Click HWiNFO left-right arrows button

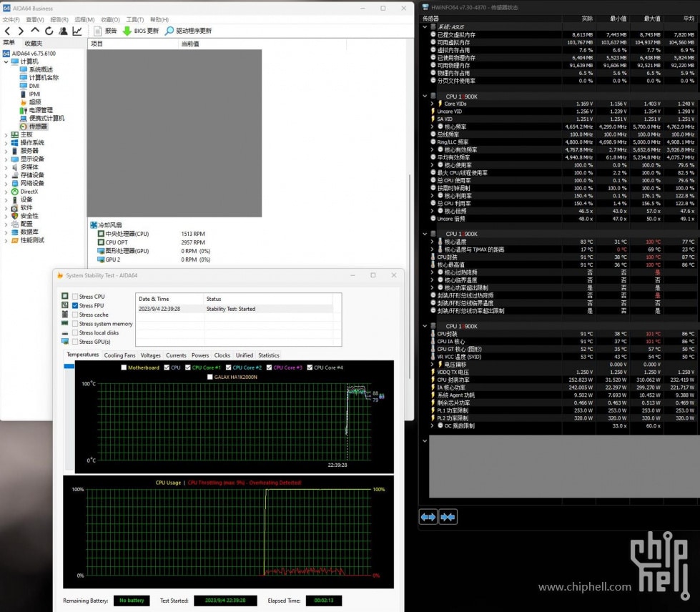pyautogui.click(x=428, y=517)
